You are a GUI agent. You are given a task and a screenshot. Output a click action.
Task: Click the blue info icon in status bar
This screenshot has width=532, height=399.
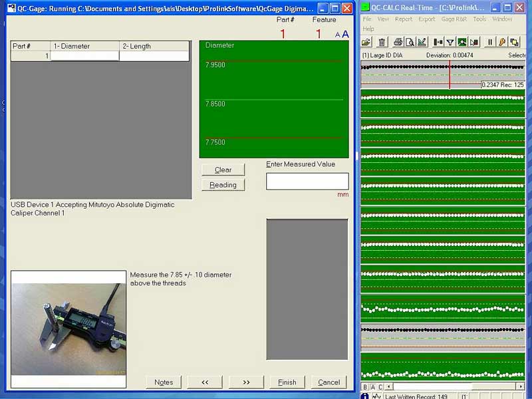[x=365, y=396]
